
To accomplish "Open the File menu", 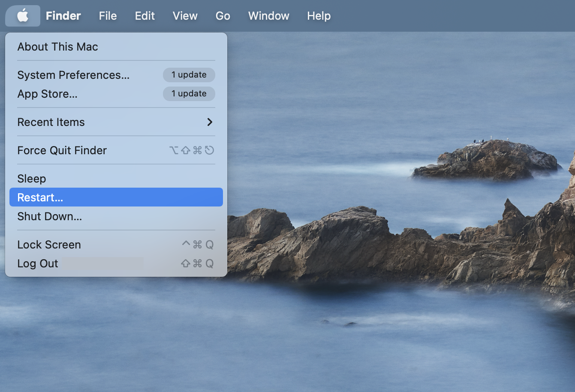I will (x=108, y=16).
